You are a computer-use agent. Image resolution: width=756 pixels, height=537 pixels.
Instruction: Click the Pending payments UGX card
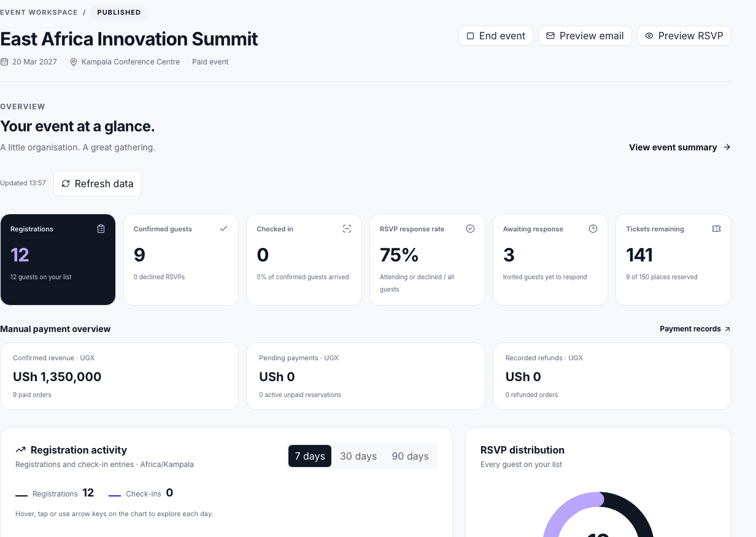click(366, 376)
